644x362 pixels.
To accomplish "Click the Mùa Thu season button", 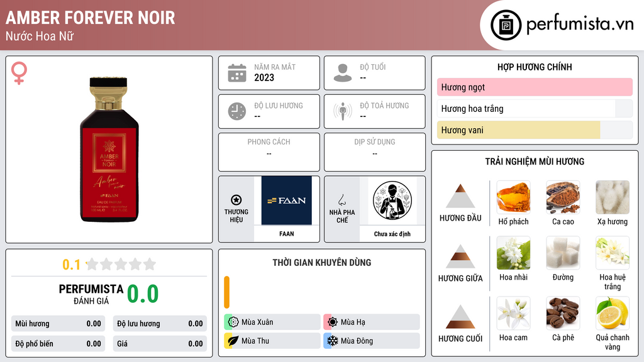I will coord(272,341).
